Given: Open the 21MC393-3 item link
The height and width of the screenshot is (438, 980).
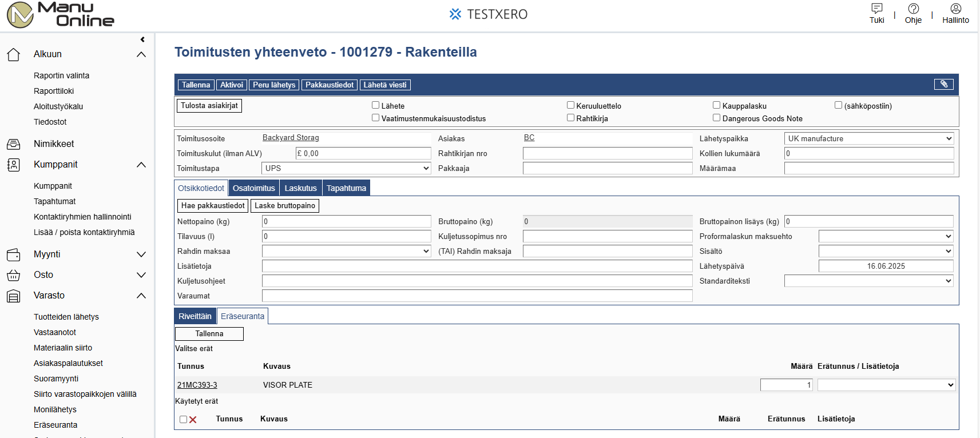Looking at the screenshot, I should pos(197,385).
